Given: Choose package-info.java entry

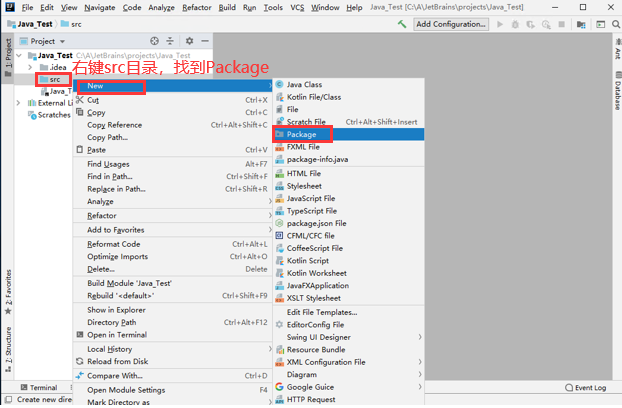Looking at the screenshot, I should (348, 159).
